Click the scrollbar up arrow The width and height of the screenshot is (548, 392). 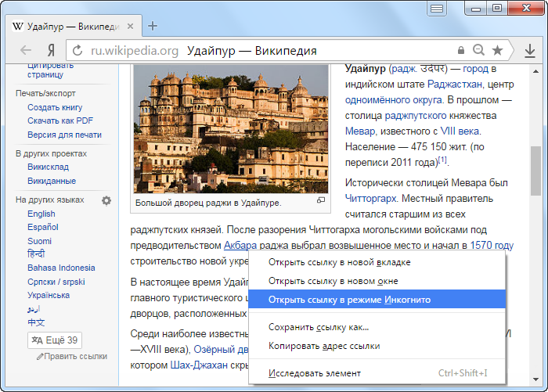click(x=535, y=71)
